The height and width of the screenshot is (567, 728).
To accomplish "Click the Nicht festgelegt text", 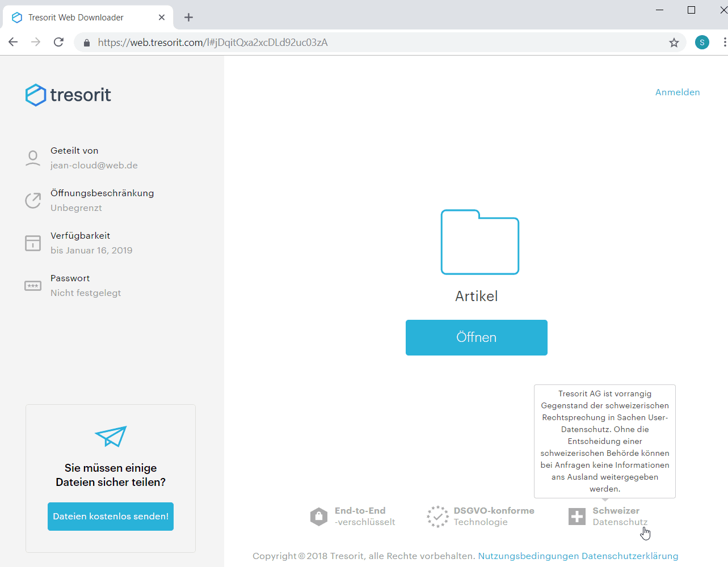I will 86,293.
